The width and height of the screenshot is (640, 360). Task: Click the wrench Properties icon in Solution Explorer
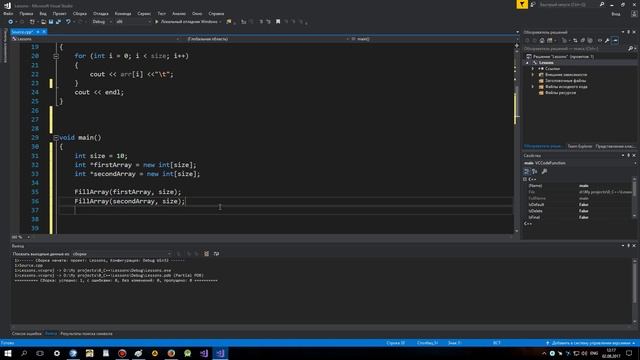tap(607, 40)
